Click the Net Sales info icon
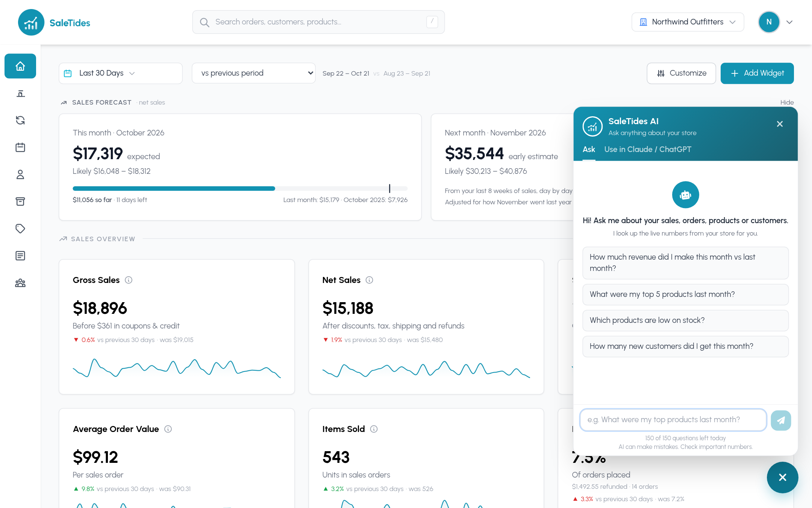 pos(369,280)
